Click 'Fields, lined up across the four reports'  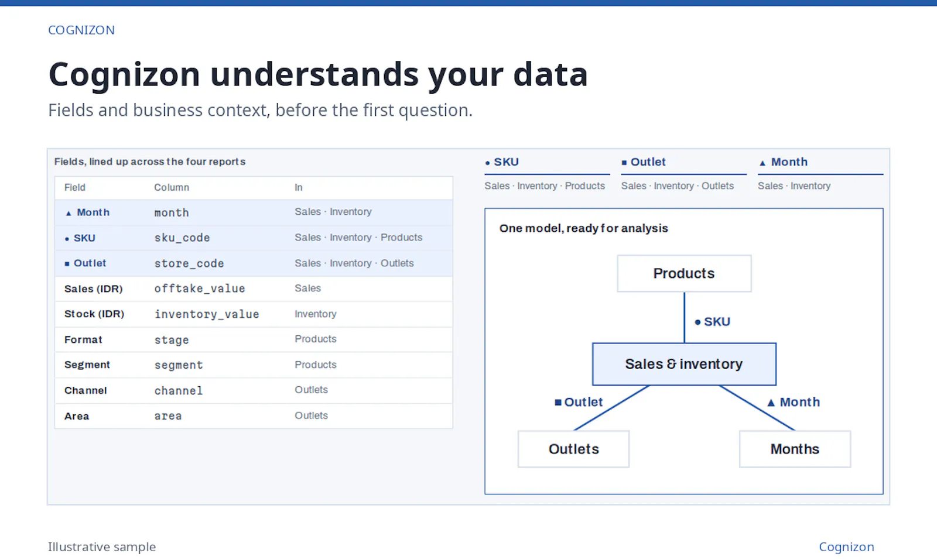(150, 162)
